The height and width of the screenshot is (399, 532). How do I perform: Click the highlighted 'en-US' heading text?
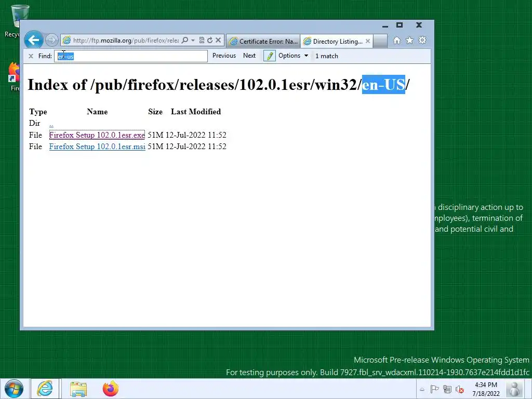tap(383, 85)
